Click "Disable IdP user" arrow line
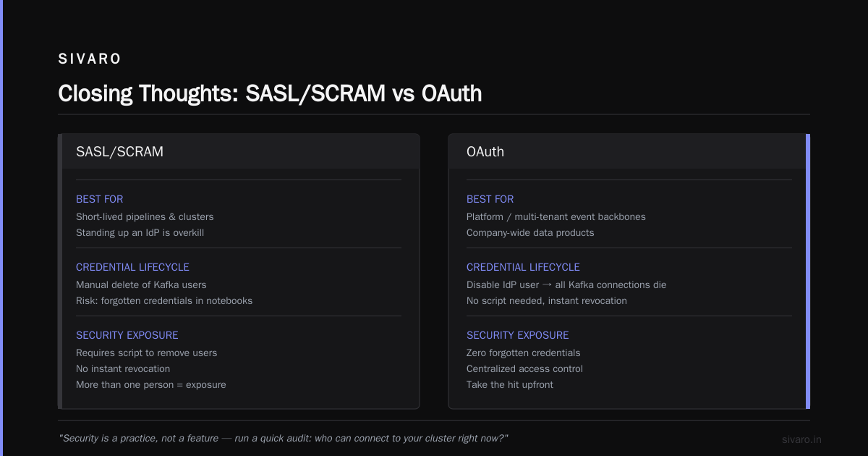 566,284
